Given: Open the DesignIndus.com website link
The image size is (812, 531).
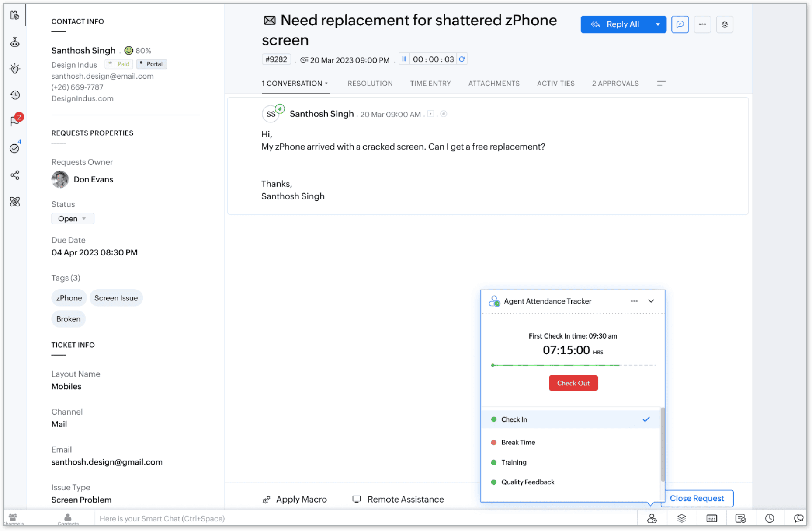Looking at the screenshot, I should click(x=83, y=98).
